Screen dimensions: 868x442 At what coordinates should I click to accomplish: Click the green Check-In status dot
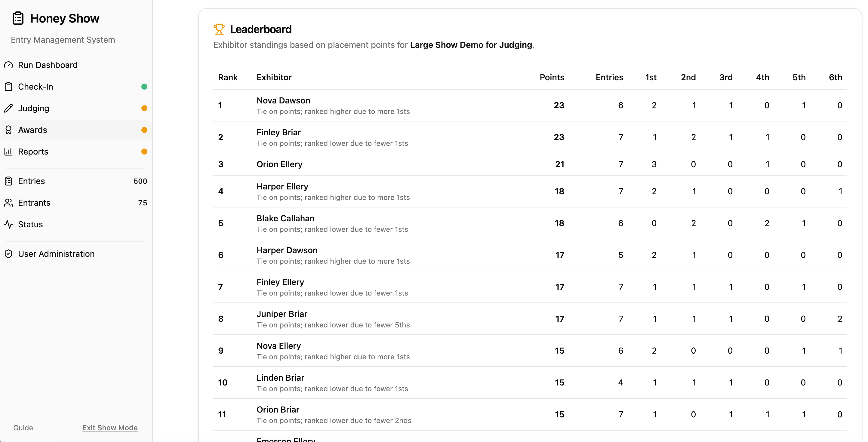[144, 87]
